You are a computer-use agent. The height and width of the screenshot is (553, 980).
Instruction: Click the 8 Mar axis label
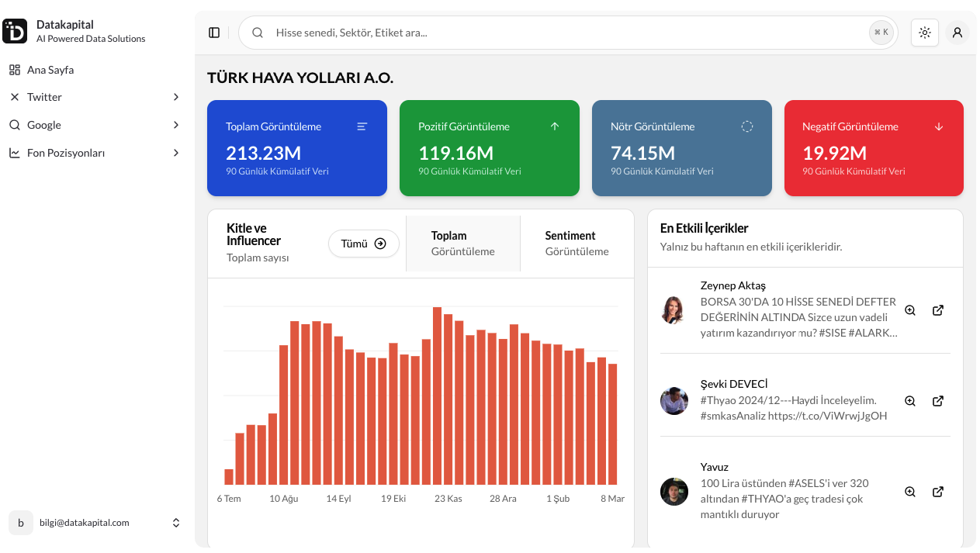[612, 499]
